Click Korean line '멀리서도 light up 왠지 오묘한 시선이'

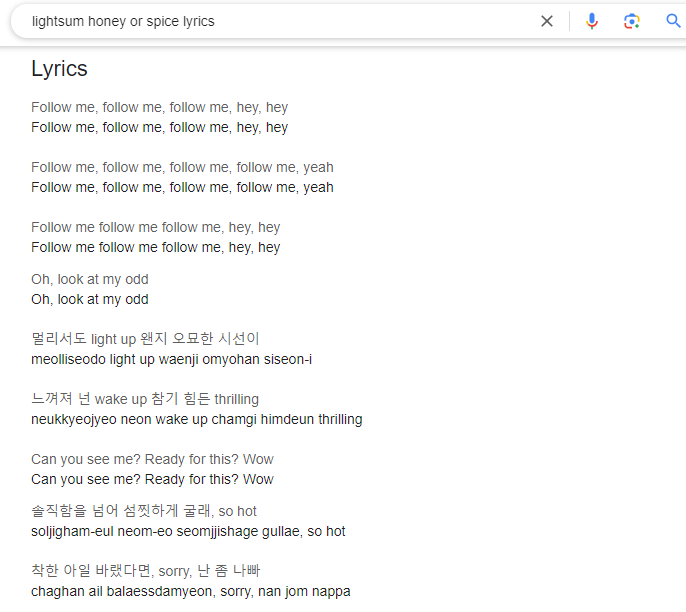coord(145,339)
